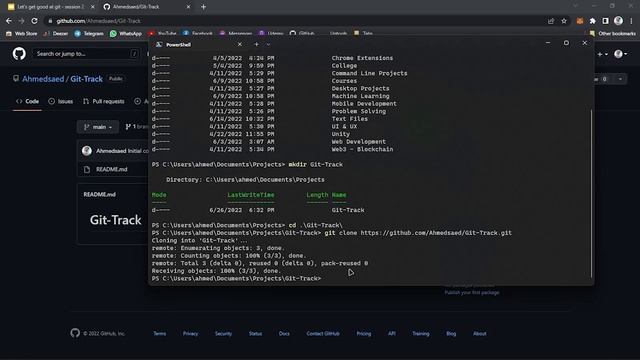Reload the GitHub page
The width and height of the screenshot is (640, 360).
pyautogui.click(x=35, y=21)
